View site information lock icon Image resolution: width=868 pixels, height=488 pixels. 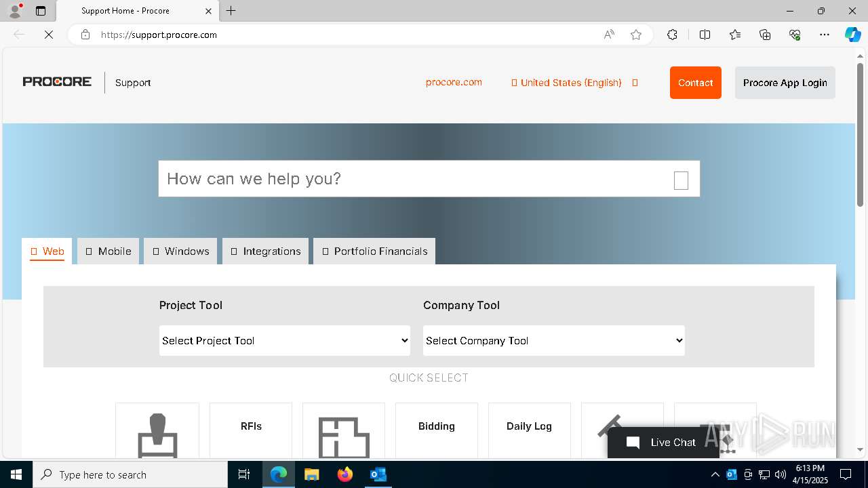click(x=85, y=35)
